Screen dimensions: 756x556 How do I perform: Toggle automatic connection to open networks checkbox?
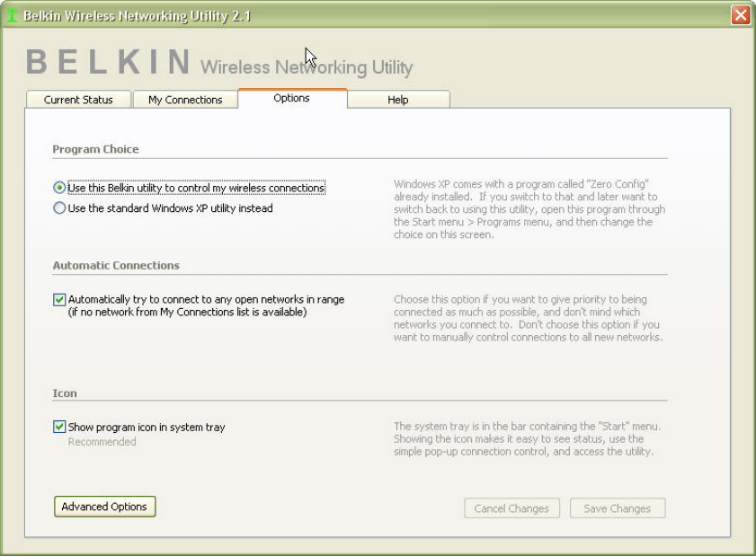tap(59, 300)
